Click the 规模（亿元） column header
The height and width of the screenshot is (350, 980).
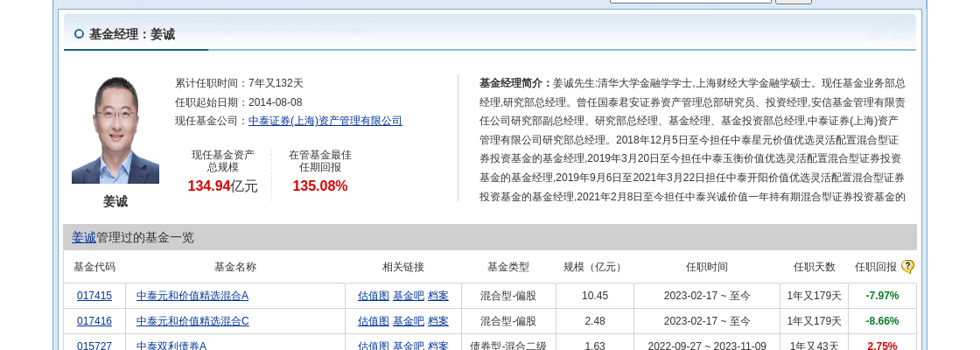[x=594, y=267]
